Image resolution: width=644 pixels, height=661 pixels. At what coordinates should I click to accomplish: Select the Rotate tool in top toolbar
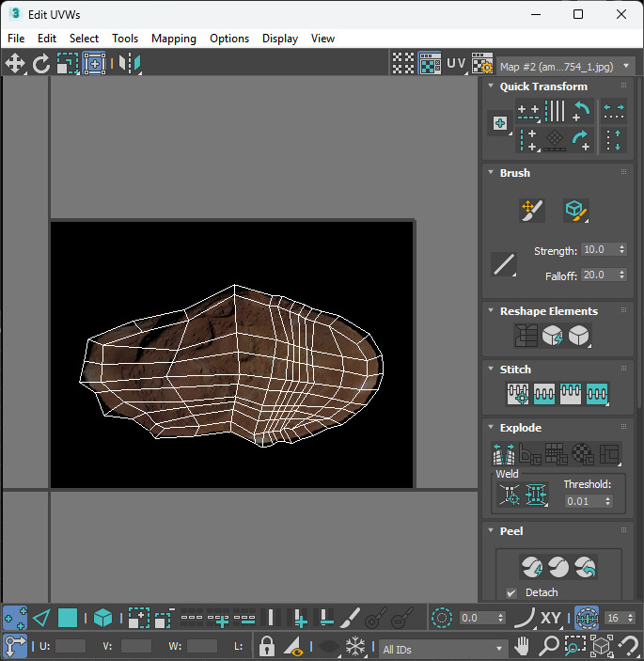click(41, 63)
